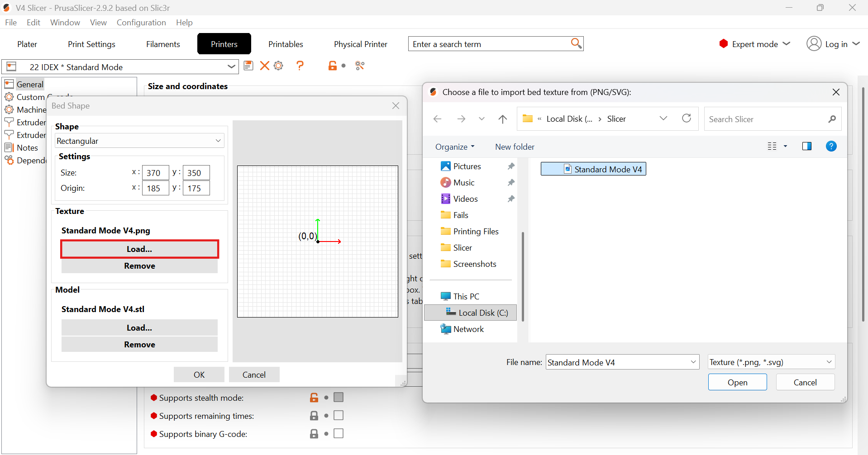Switch to the Print Settings tab
The image size is (868, 455).
click(x=91, y=44)
